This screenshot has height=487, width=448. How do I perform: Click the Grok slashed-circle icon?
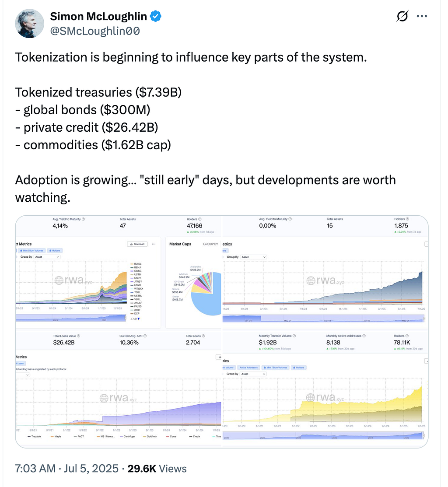coord(402,16)
